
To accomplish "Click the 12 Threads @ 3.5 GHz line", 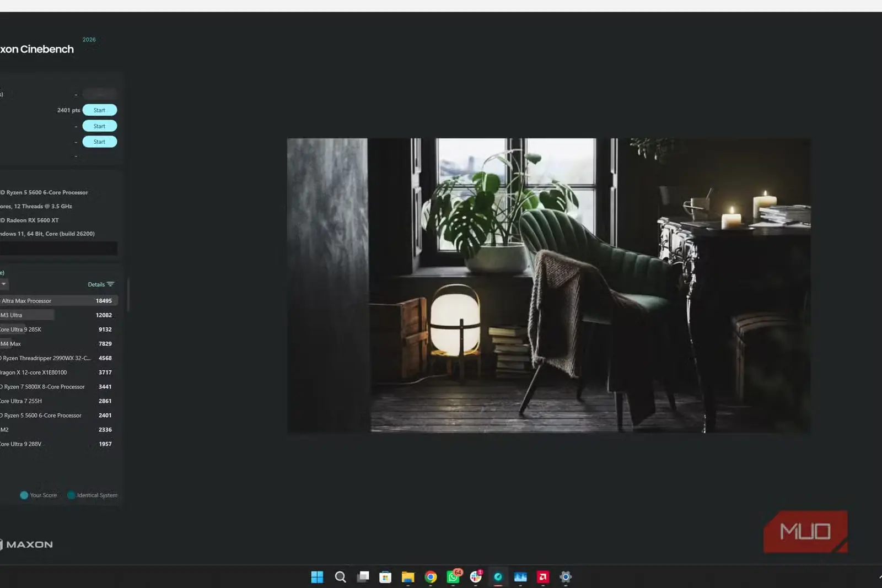I will (36, 207).
